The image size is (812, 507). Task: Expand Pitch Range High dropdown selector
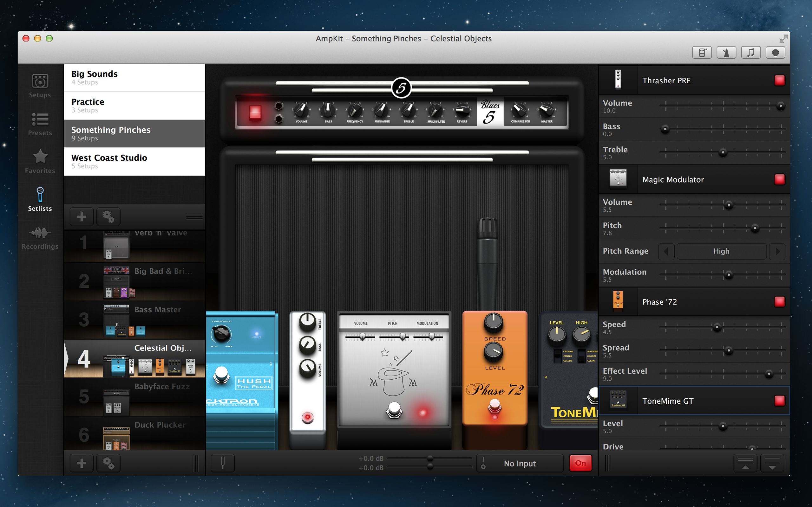click(x=721, y=251)
